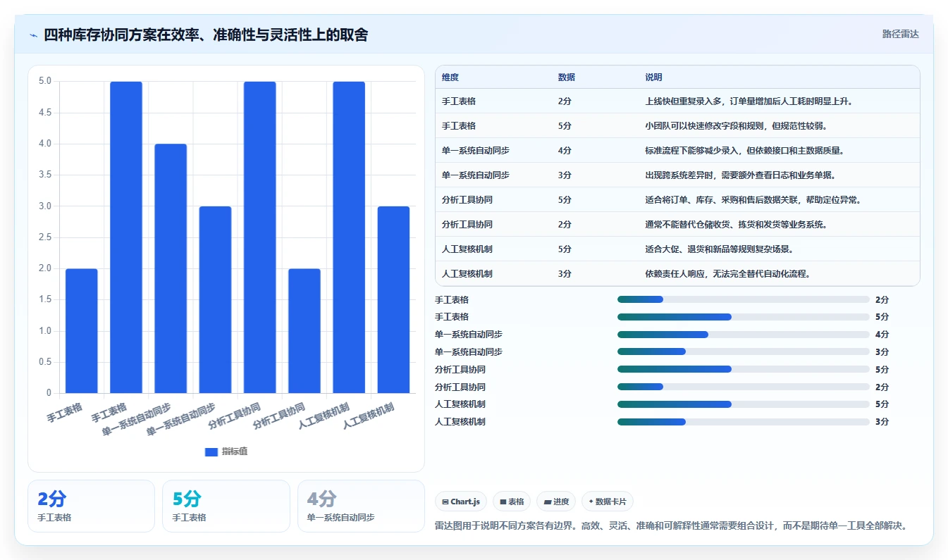
Task: Click the 表格 chip
Action: pyautogui.click(x=512, y=502)
